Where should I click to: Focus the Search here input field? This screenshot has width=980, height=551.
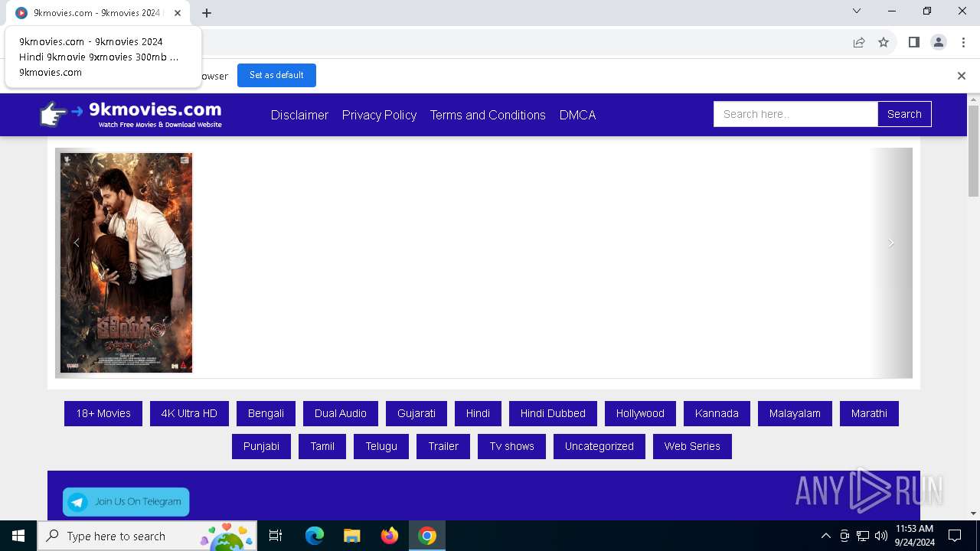click(795, 114)
